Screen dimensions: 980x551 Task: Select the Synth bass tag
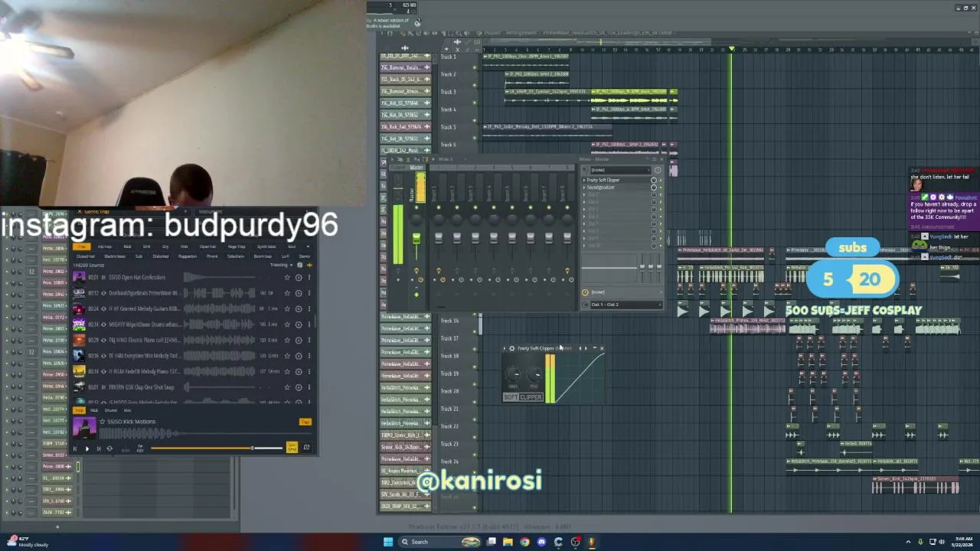[x=266, y=246]
